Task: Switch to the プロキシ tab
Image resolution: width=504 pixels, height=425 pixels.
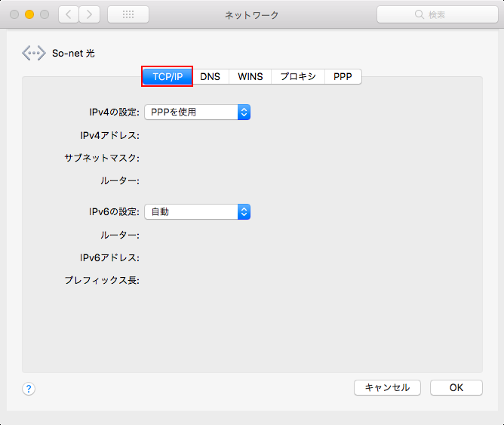Action: 298,76
